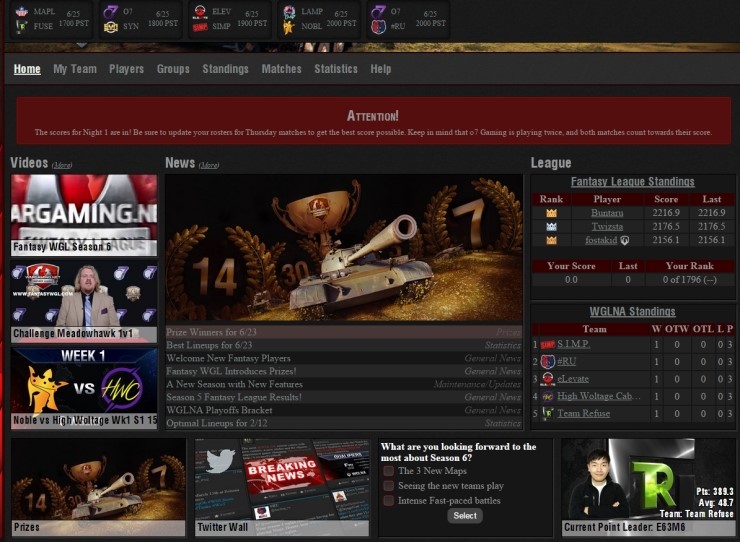Screen dimensions: 740x542
Task: Click the badge icon after fostakid's name
Action: [x=625, y=241]
